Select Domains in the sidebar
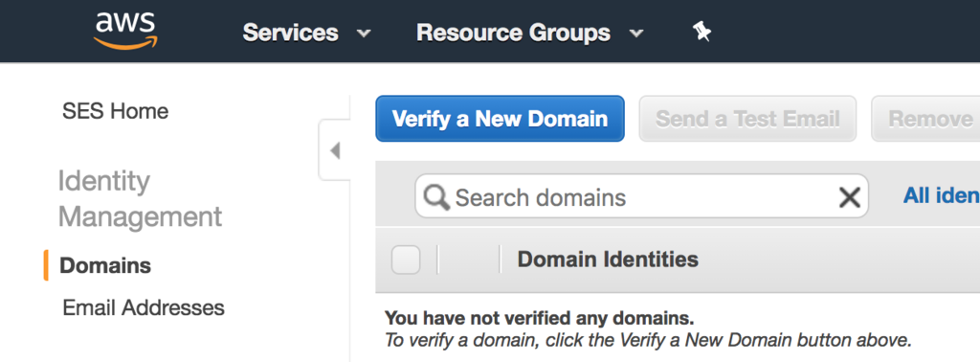 point(105,265)
